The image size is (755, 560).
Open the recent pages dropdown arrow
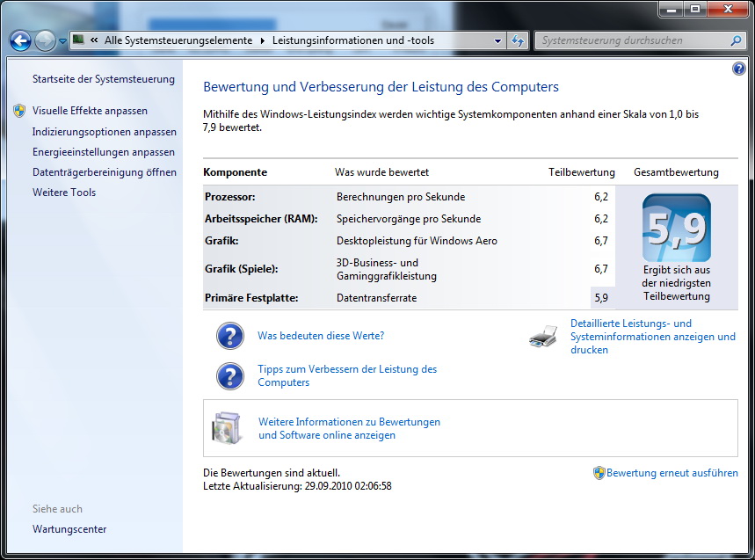62,41
